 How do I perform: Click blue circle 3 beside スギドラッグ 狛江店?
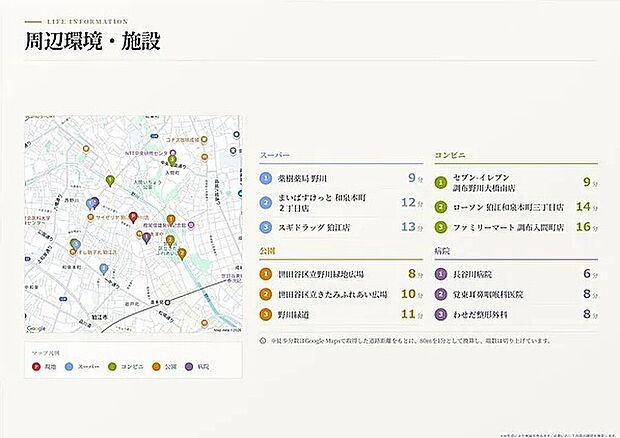[x=266, y=227]
